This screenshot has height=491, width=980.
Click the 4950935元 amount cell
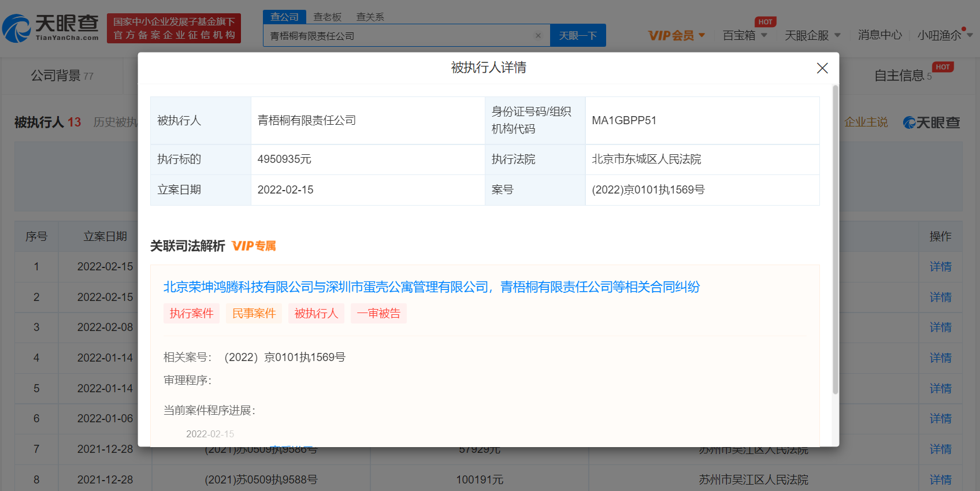368,159
